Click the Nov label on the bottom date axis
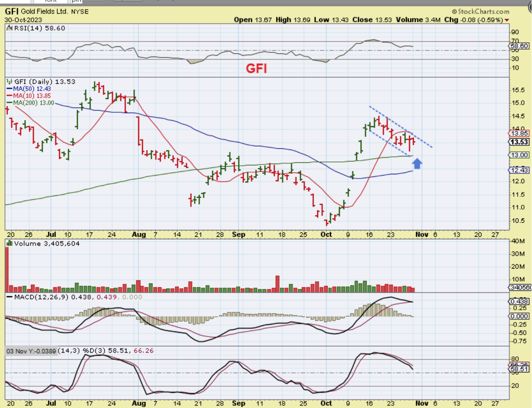This screenshot has height=408, width=532. click(422, 403)
